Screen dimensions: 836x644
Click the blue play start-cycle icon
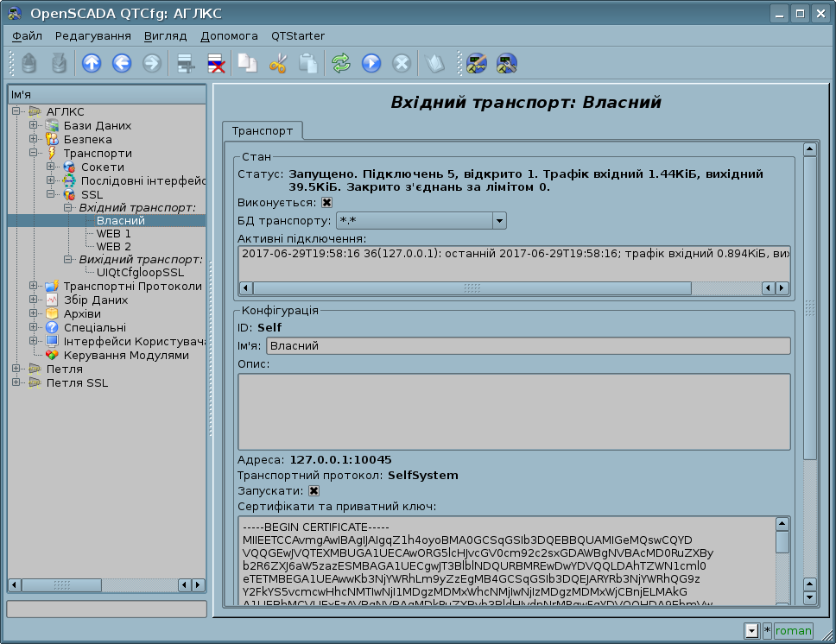tap(370, 63)
